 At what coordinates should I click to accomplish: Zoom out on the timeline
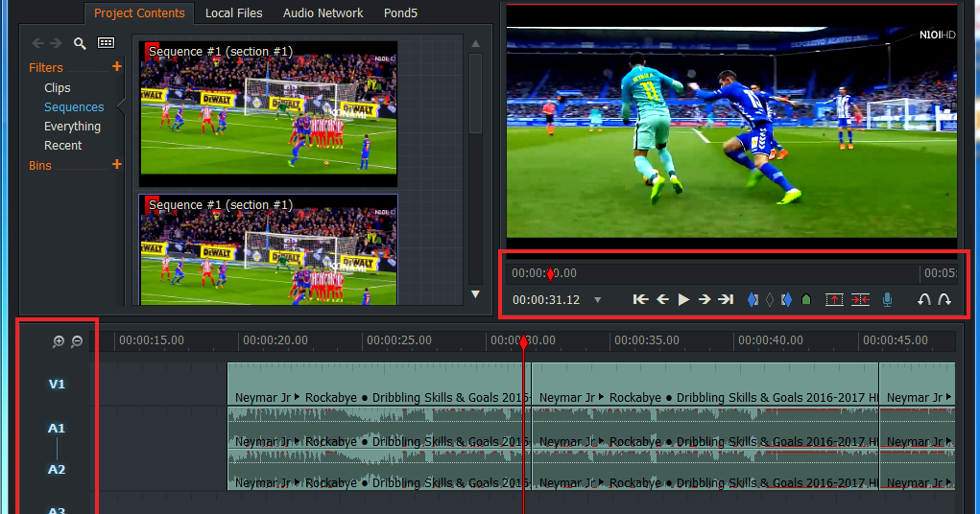coord(77,341)
